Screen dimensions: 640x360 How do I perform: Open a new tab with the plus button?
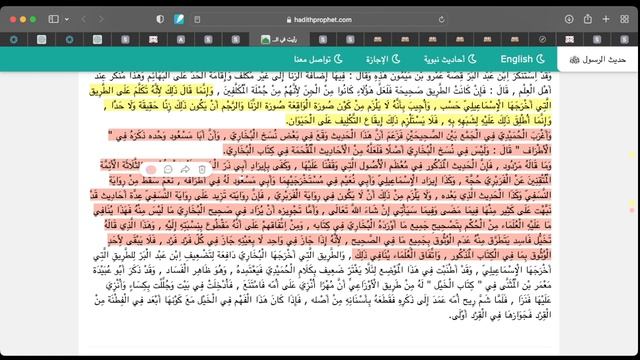tap(606, 19)
